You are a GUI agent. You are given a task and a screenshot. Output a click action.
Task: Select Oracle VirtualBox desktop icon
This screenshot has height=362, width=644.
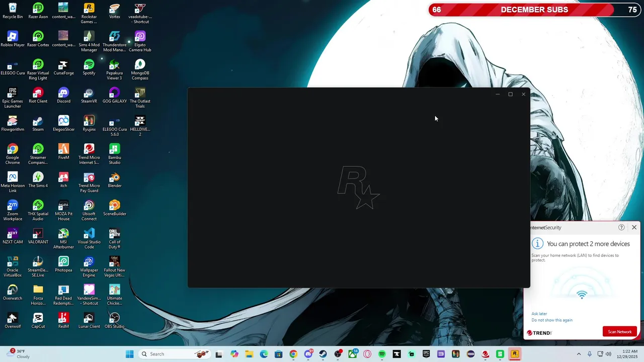(x=13, y=266)
